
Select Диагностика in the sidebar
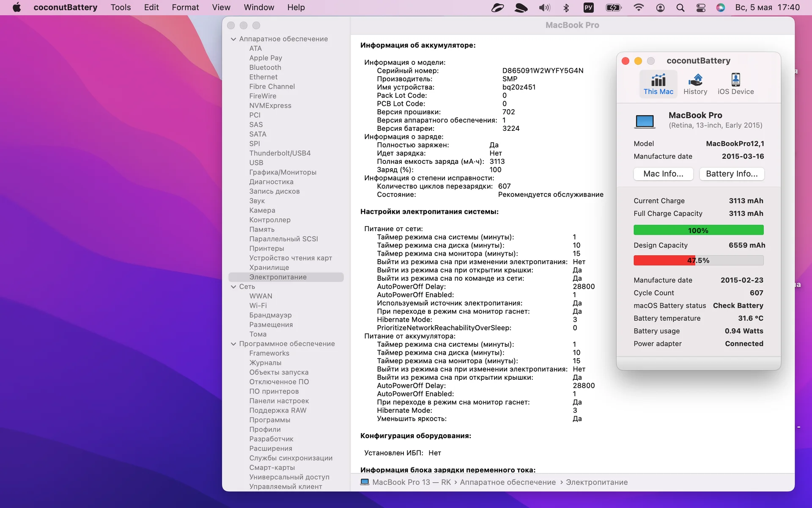(x=271, y=182)
